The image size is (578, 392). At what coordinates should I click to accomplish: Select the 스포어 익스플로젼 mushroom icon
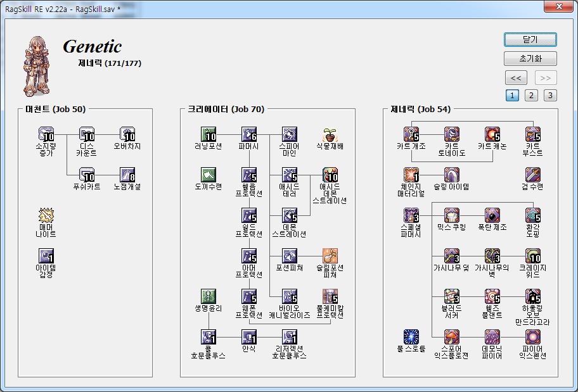click(x=451, y=337)
